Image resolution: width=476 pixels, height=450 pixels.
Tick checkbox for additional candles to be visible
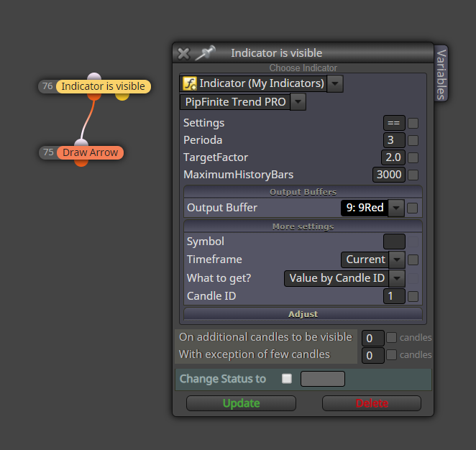pyautogui.click(x=391, y=337)
